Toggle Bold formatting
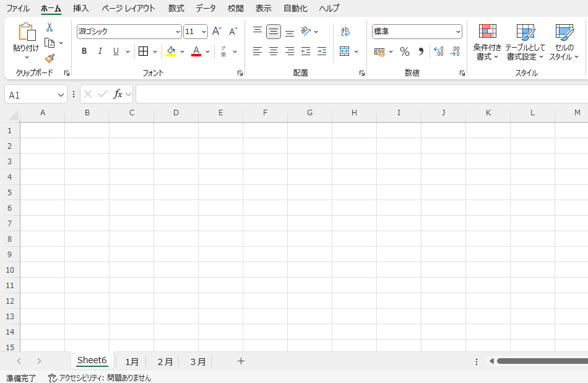Image resolution: width=588 pixels, height=383 pixels. pos(84,51)
